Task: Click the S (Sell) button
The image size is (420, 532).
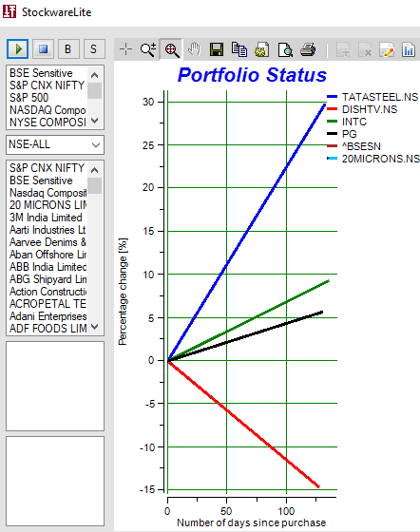Action: (94, 49)
